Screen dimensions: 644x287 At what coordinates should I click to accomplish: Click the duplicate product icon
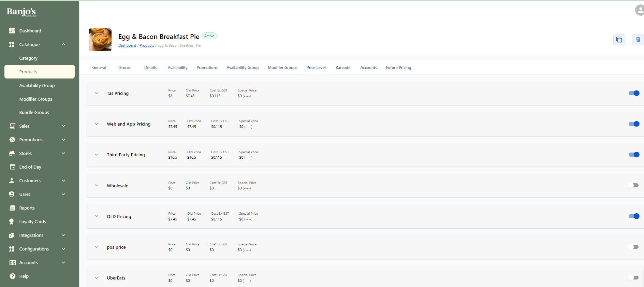pos(619,40)
